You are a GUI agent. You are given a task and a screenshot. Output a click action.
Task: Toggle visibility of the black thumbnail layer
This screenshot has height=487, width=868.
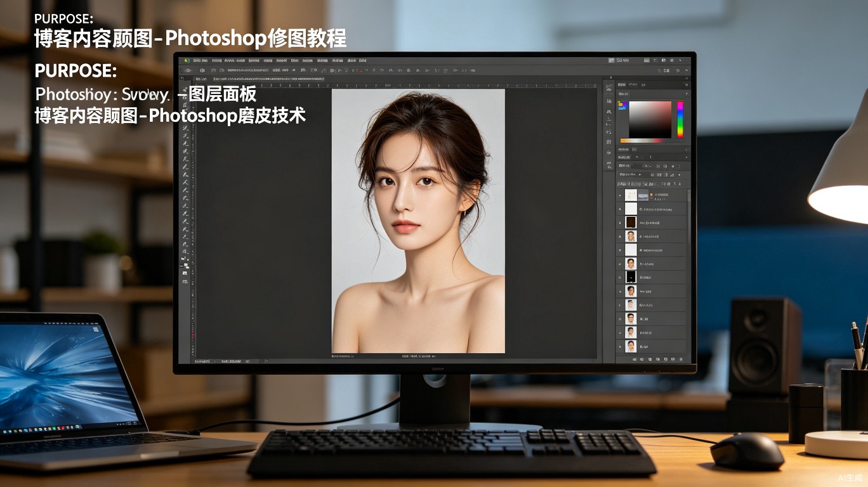point(620,277)
